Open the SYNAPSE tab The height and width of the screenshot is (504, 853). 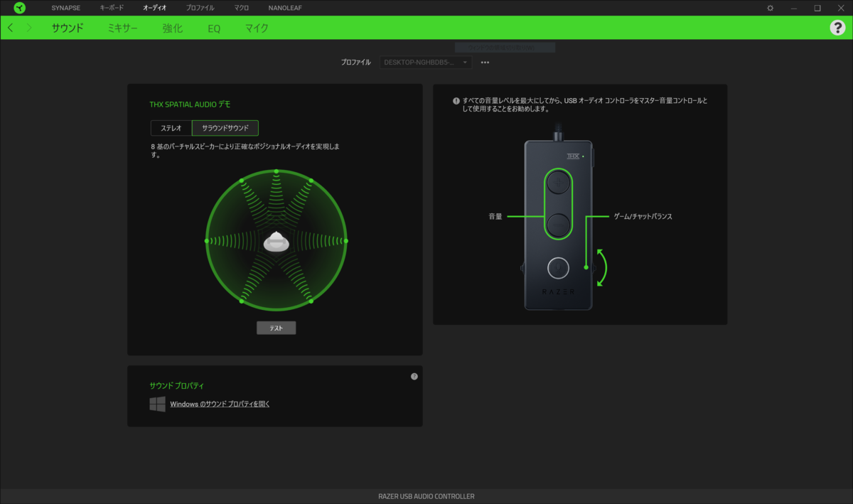(x=66, y=8)
